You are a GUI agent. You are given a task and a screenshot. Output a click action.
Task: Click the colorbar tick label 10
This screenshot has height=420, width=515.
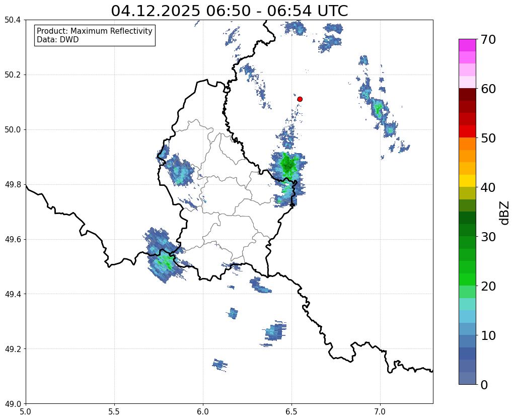coord(488,335)
